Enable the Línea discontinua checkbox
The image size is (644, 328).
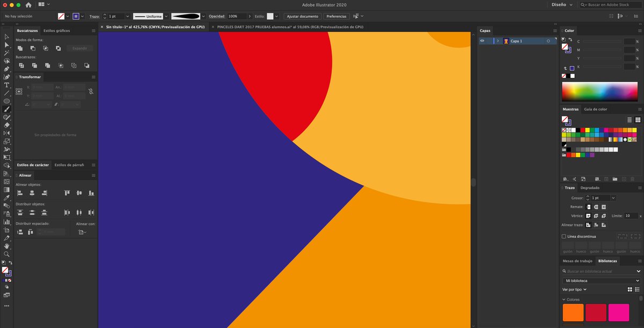pyautogui.click(x=563, y=236)
